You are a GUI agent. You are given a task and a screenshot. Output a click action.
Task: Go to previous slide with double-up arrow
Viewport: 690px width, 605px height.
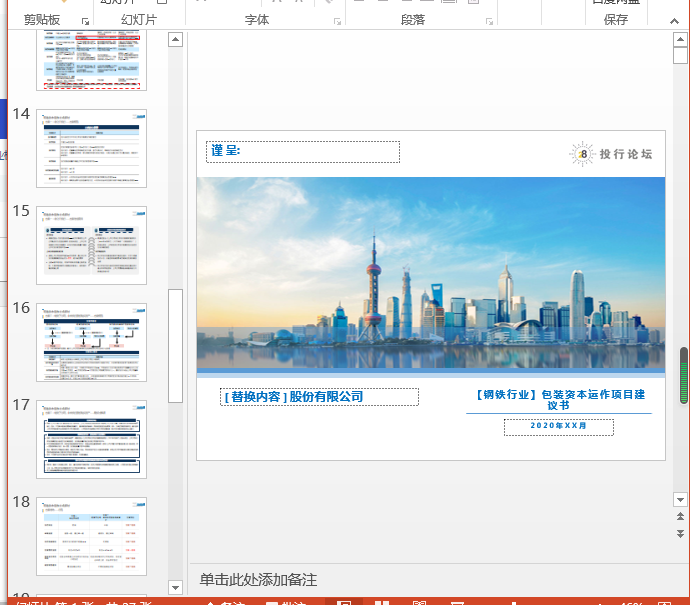coord(680,517)
